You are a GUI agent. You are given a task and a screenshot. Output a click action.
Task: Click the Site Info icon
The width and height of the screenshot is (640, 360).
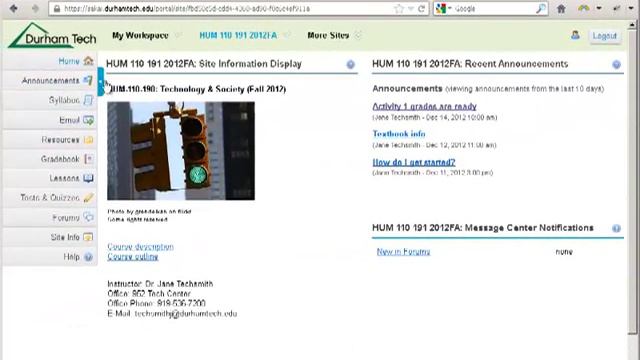[88, 237]
